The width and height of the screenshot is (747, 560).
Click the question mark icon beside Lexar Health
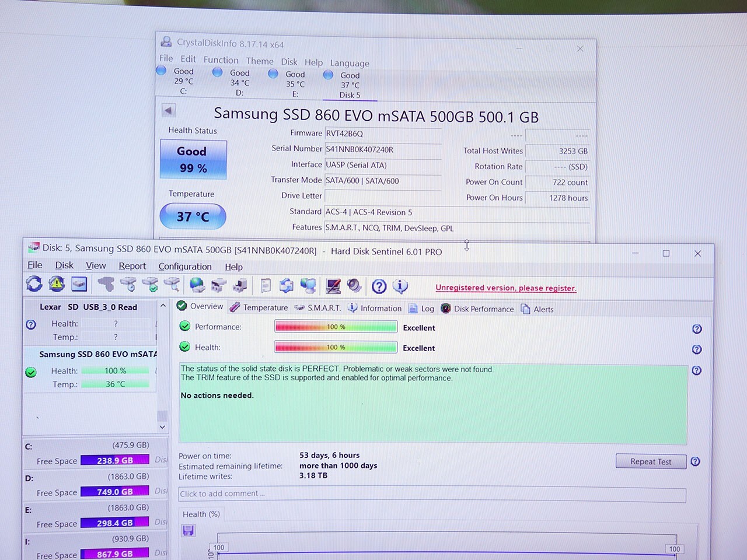click(31, 324)
